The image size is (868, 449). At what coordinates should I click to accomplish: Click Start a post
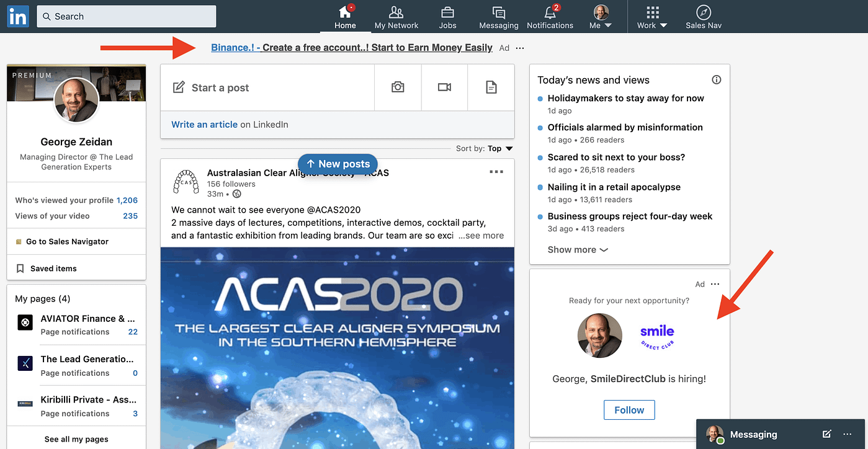[267, 87]
